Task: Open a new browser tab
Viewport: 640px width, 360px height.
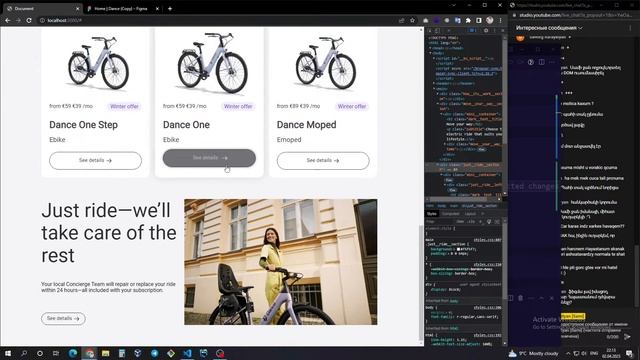Action: pyautogui.click(x=170, y=9)
